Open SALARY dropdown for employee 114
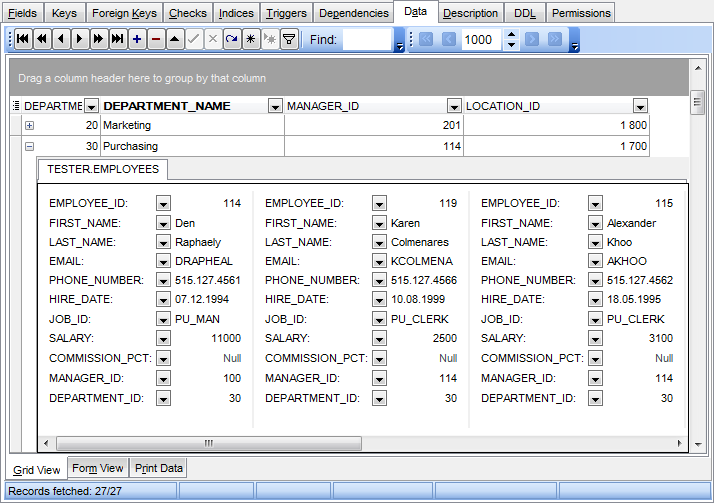The width and height of the screenshot is (714, 503). pos(163,339)
